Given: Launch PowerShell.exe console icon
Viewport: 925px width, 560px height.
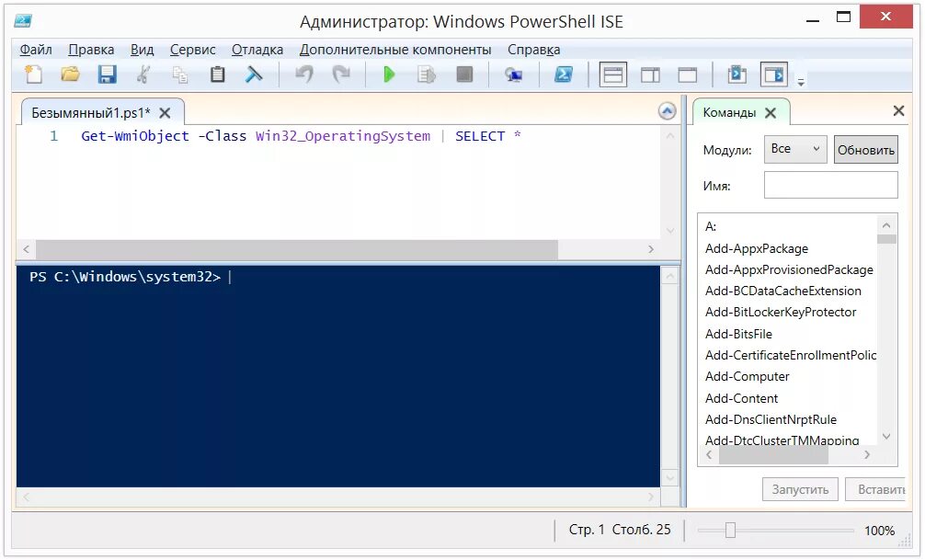Looking at the screenshot, I should (563, 74).
